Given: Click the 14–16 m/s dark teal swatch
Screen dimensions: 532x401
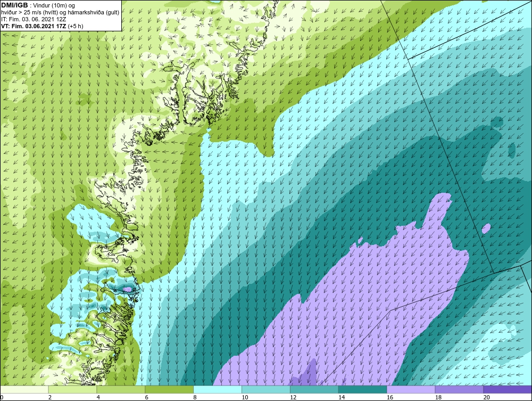Looking at the screenshot, I should coord(363,389).
